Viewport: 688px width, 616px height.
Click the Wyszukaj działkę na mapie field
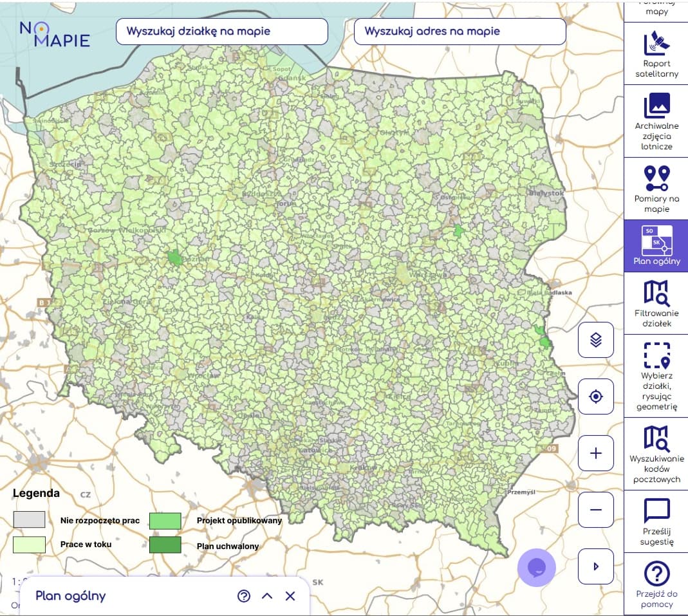[x=221, y=32]
